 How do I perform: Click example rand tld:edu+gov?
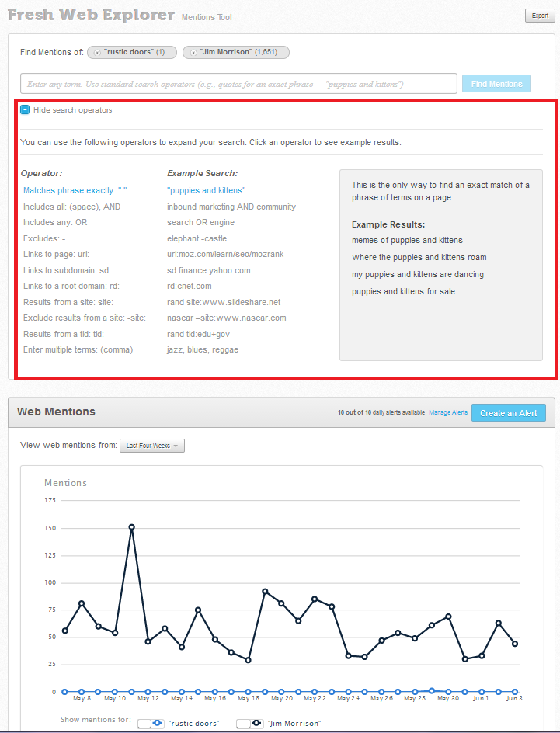[x=198, y=334]
